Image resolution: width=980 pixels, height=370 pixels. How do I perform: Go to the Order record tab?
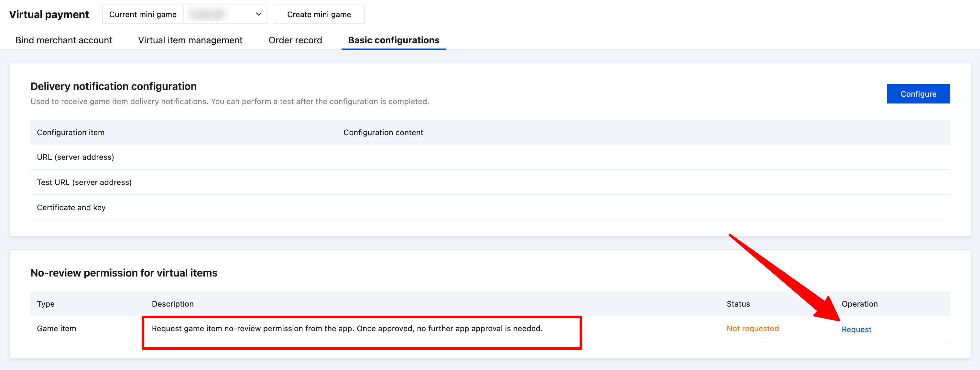click(295, 40)
